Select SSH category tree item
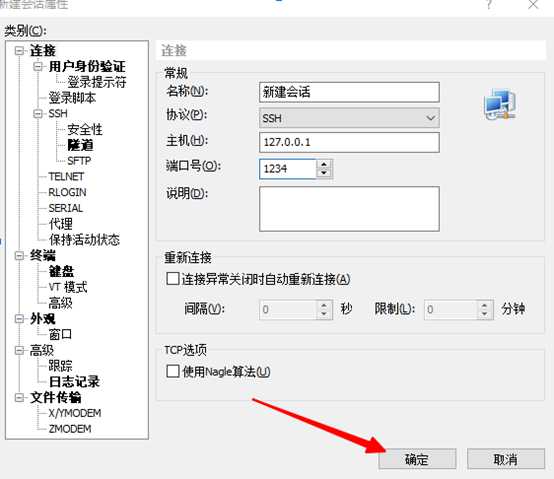The image size is (554, 479). [58, 114]
